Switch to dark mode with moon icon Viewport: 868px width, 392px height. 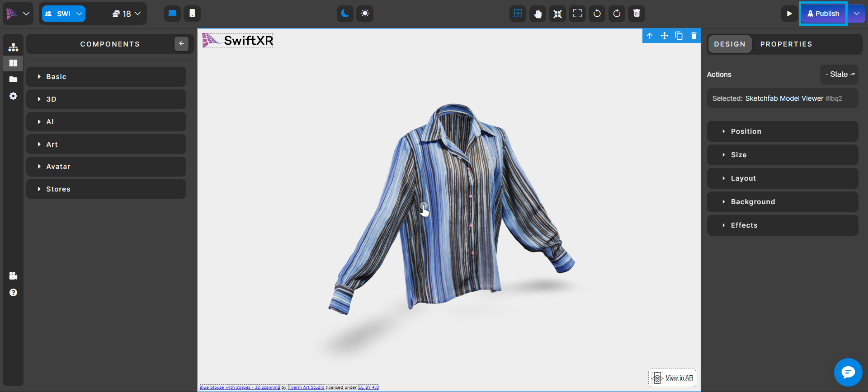(345, 14)
